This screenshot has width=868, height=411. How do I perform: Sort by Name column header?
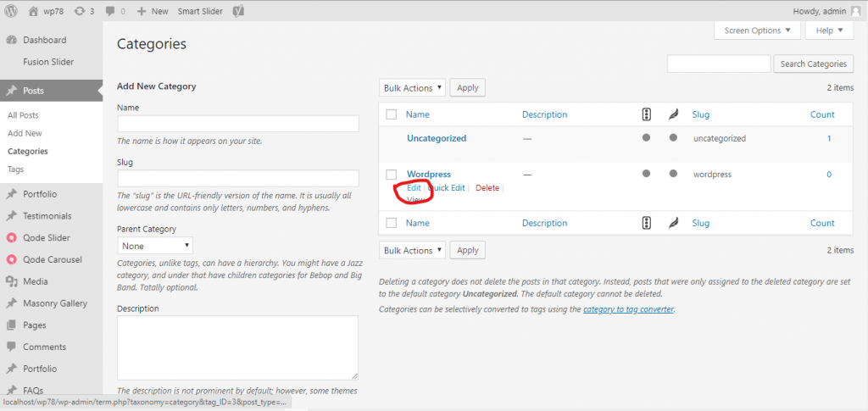(417, 114)
